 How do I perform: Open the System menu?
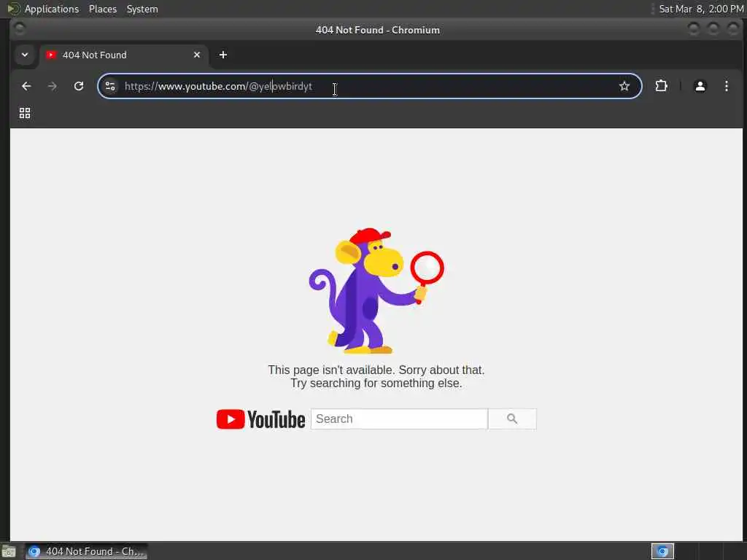pos(142,9)
